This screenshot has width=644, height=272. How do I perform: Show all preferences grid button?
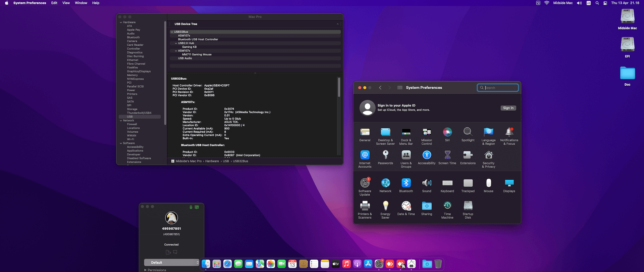400,88
